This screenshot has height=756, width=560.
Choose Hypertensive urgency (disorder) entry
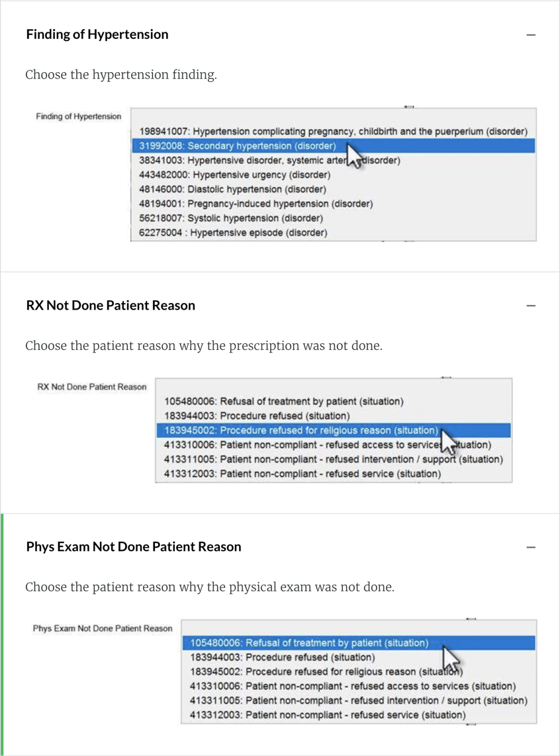[x=234, y=175]
